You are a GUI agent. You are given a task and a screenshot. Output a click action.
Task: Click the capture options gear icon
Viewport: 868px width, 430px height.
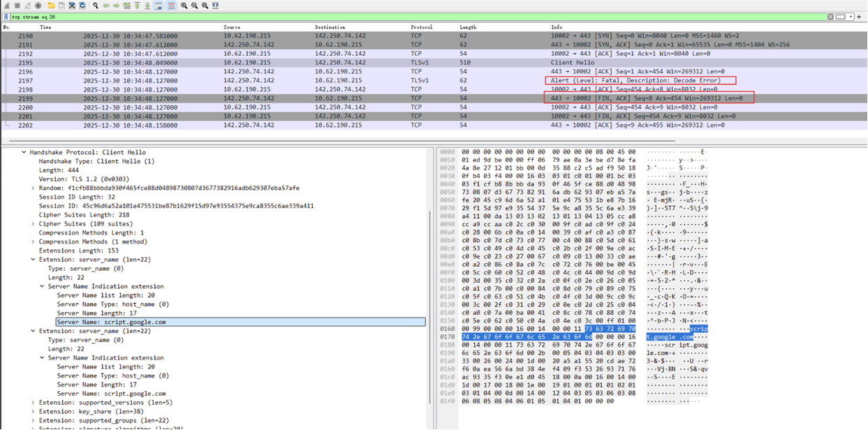click(x=38, y=6)
